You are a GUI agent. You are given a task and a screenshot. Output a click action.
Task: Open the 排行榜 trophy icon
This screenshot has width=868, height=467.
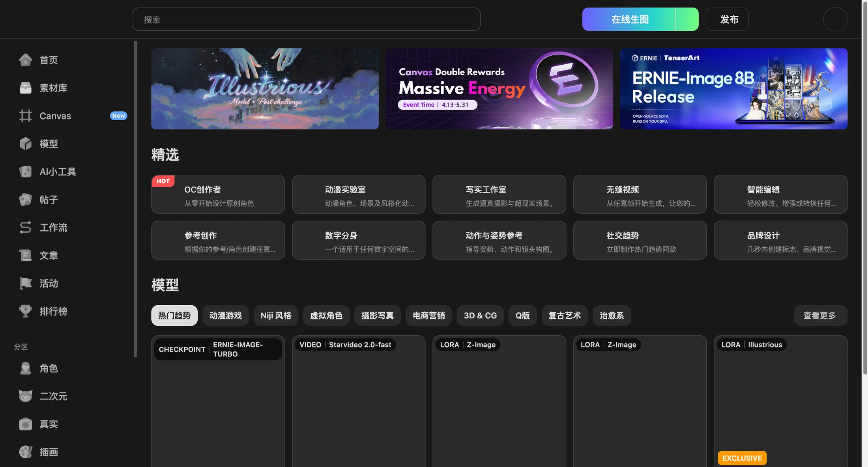[x=26, y=311]
